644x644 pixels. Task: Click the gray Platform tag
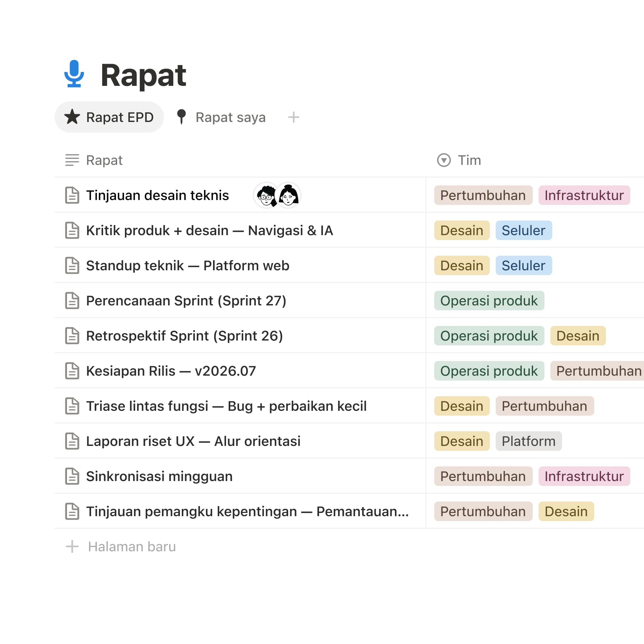coord(528,441)
